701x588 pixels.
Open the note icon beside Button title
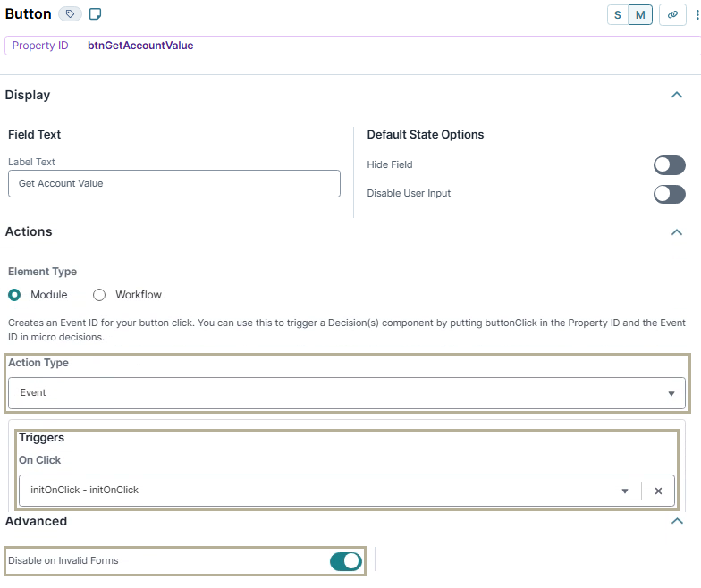95,14
